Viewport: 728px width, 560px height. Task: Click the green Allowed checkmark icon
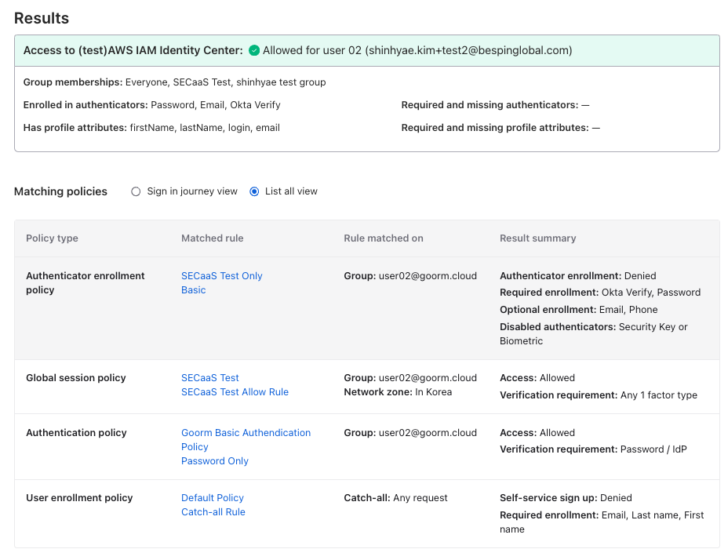(254, 51)
